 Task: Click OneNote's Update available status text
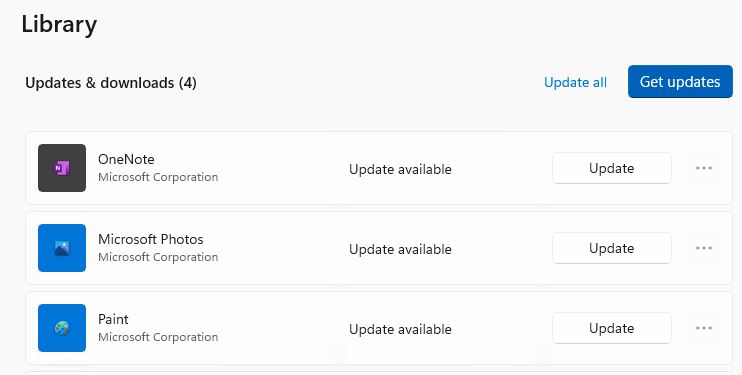click(x=400, y=169)
